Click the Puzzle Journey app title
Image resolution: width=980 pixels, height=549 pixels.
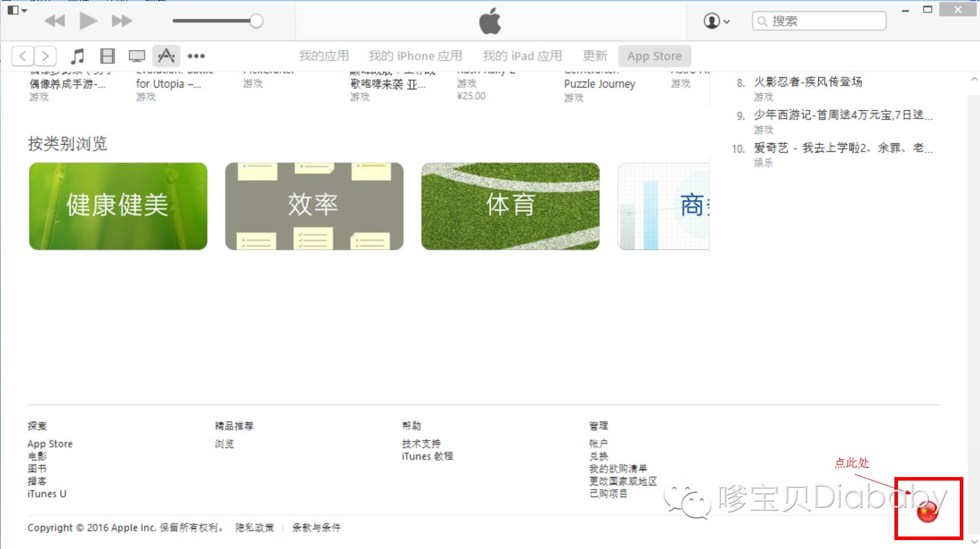pos(600,84)
